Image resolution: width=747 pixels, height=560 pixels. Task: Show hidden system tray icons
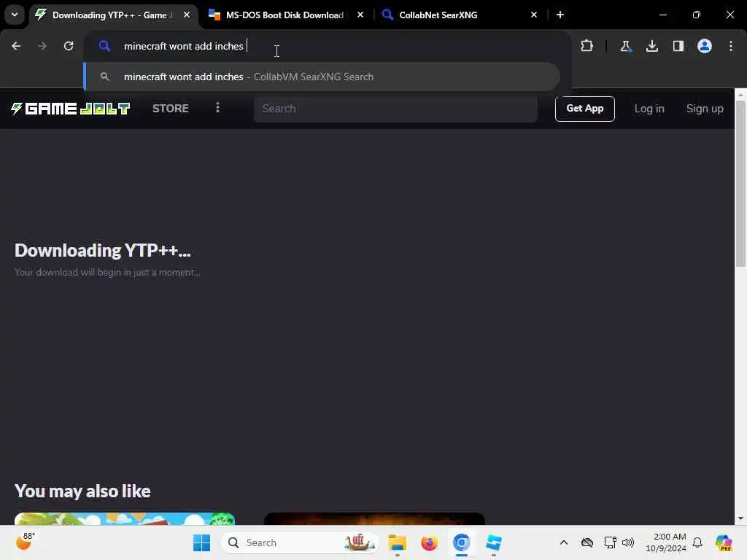[564, 542]
